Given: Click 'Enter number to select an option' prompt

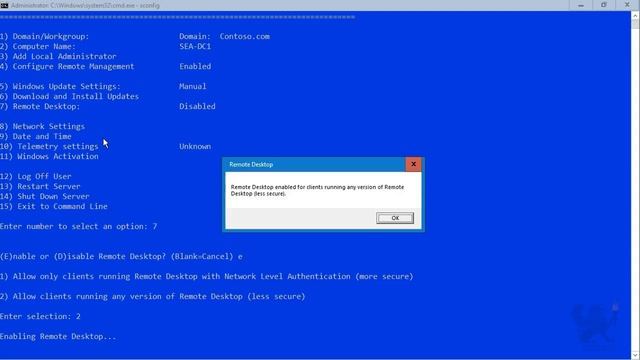Looking at the screenshot, I should 78,226.
